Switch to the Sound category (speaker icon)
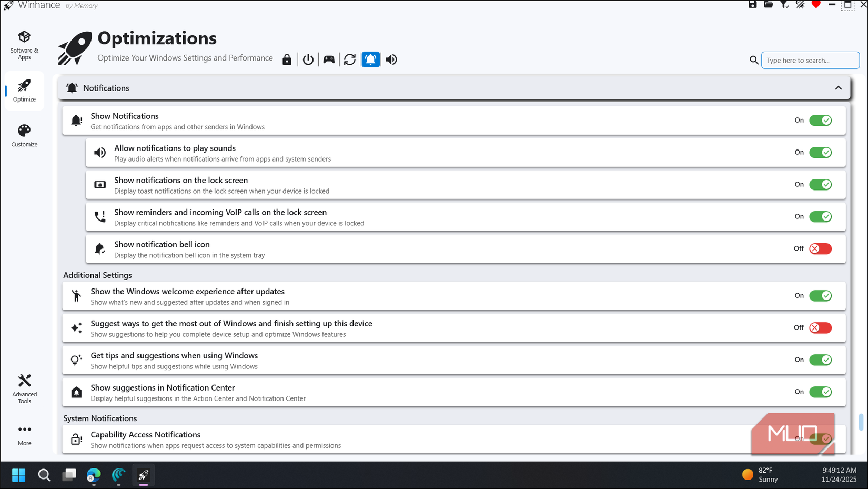Screen dimensions: 868x489 (391, 59)
